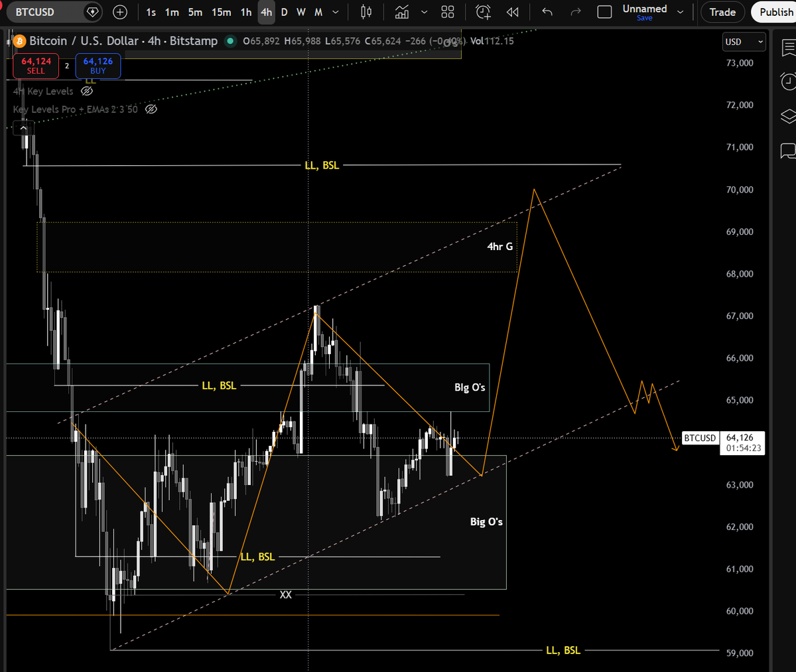Screen dimensions: 796x672
Task: Add a symbol with the plus icon
Action: coord(120,12)
